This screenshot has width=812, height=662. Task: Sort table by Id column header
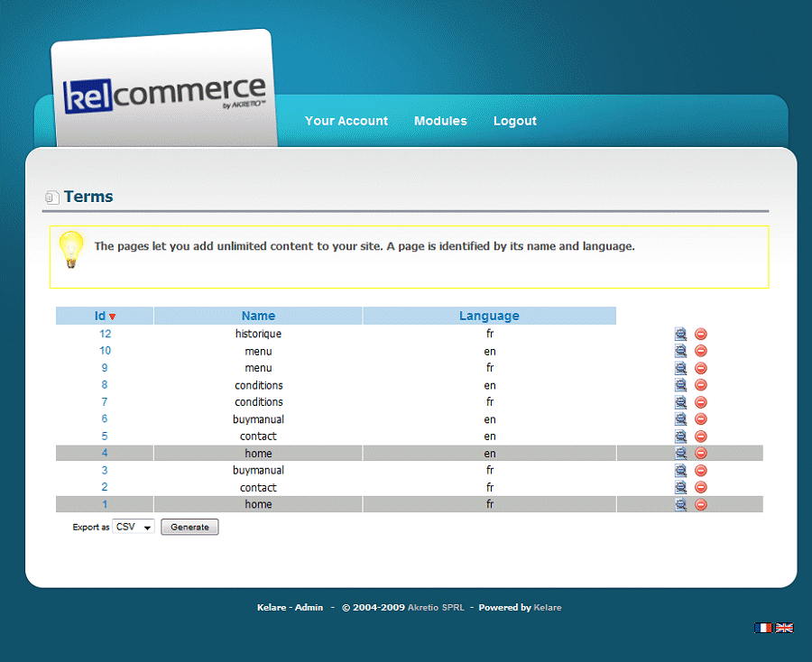tap(100, 316)
